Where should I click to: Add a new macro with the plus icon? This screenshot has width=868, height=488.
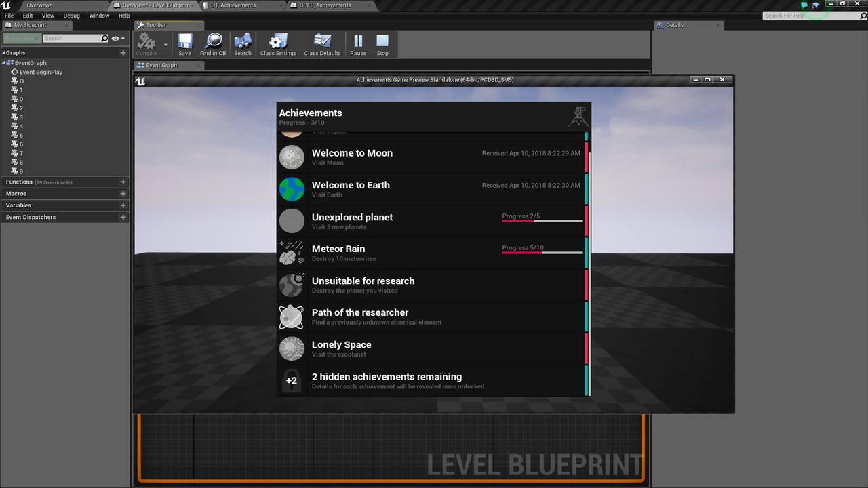point(123,193)
